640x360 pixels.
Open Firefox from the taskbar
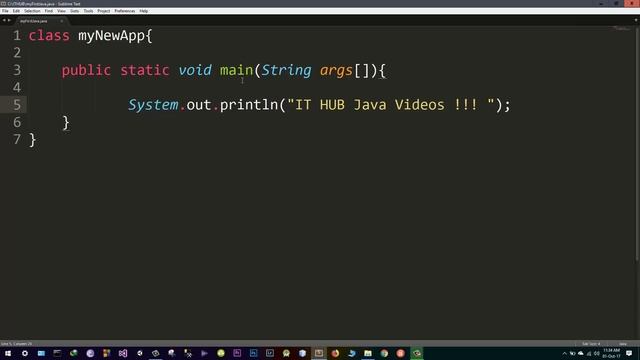point(335,353)
